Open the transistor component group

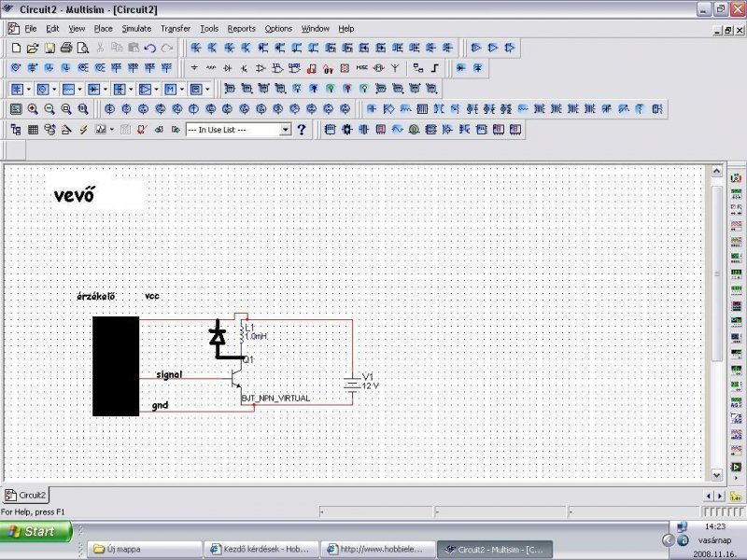point(244,68)
